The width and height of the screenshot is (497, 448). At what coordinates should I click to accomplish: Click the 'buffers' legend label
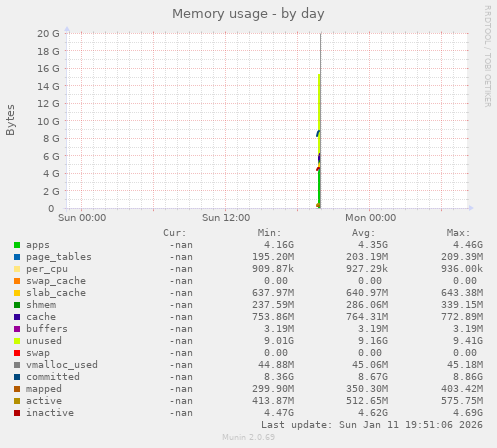click(47, 329)
